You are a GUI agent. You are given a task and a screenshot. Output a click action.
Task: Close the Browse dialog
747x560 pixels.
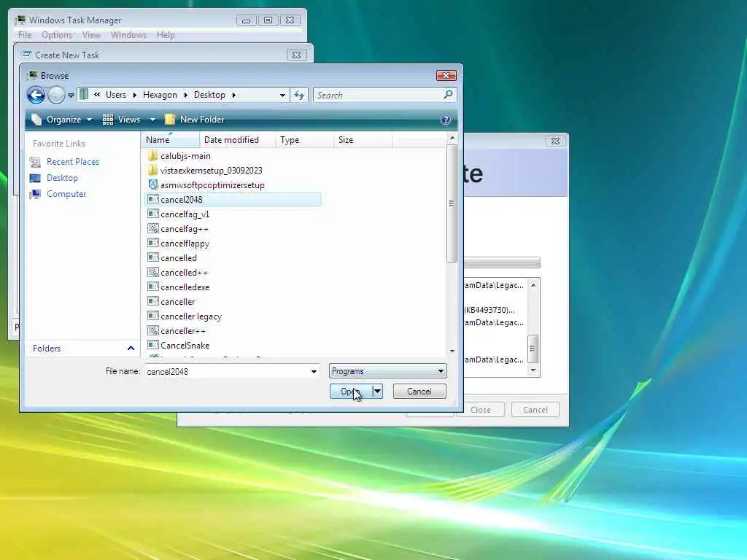click(446, 75)
